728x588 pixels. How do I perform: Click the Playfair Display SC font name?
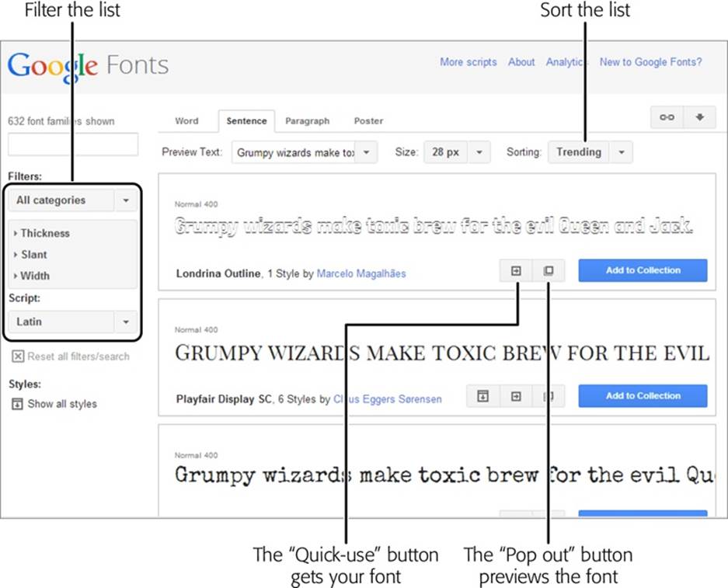224,399
